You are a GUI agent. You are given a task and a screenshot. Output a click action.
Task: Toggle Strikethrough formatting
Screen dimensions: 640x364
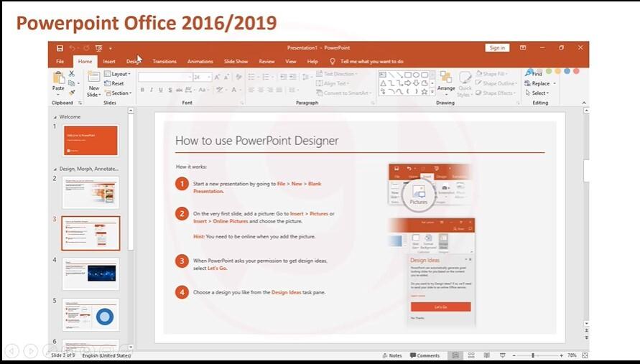pos(179,90)
